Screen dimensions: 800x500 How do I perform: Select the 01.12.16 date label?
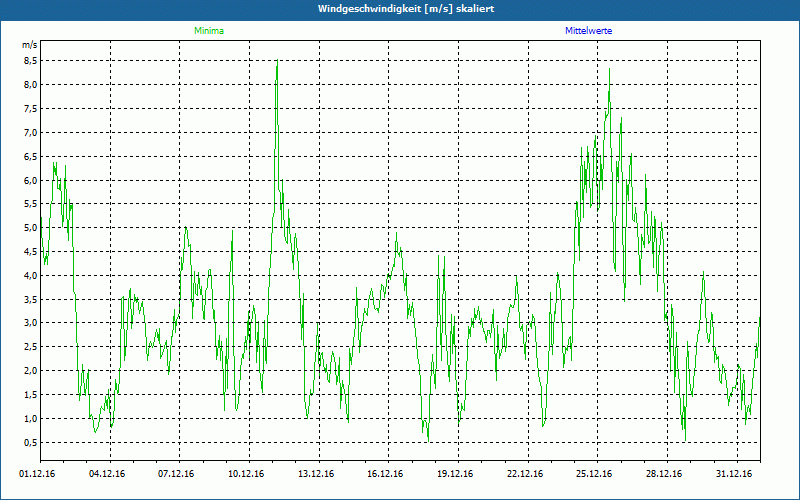[37, 474]
